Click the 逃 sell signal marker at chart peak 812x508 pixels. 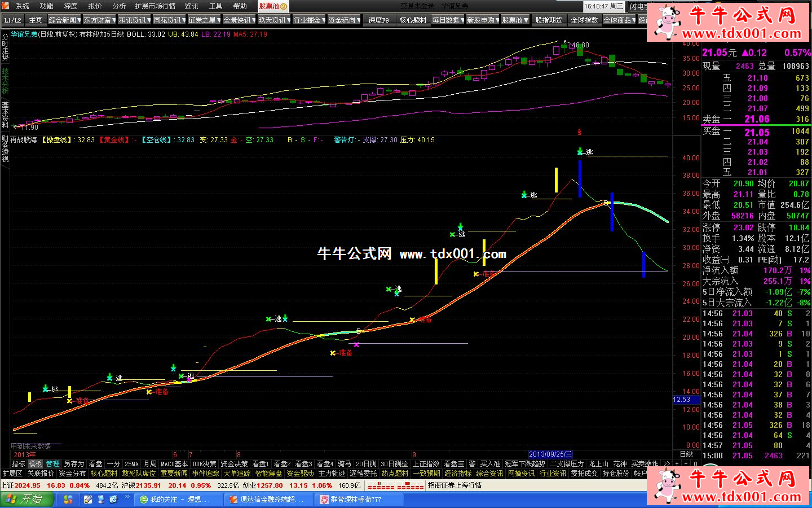(589, 152)
